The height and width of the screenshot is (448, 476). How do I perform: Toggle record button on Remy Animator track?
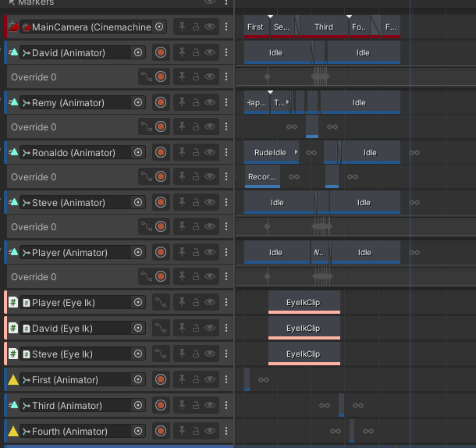click(161, 102)
